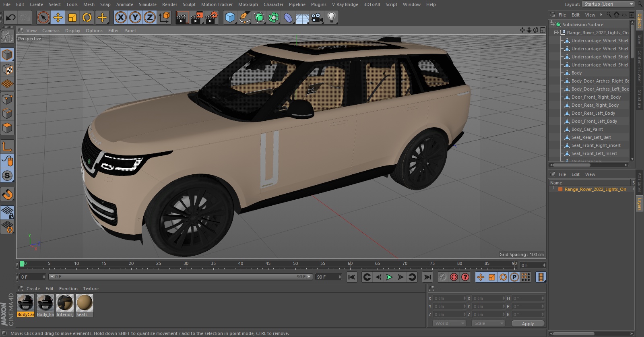This screenshot has width=644, height=337.
Task: Open the Simulate menu
Action: click(147, 4)
